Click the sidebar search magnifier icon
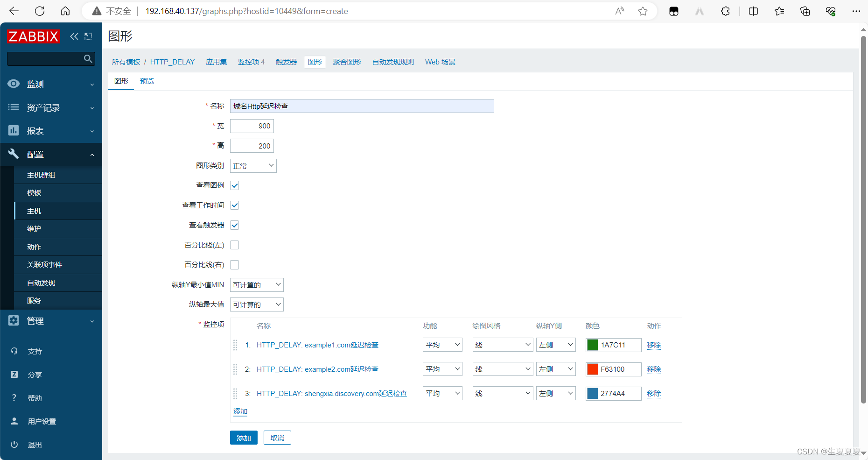 [88, 58]
